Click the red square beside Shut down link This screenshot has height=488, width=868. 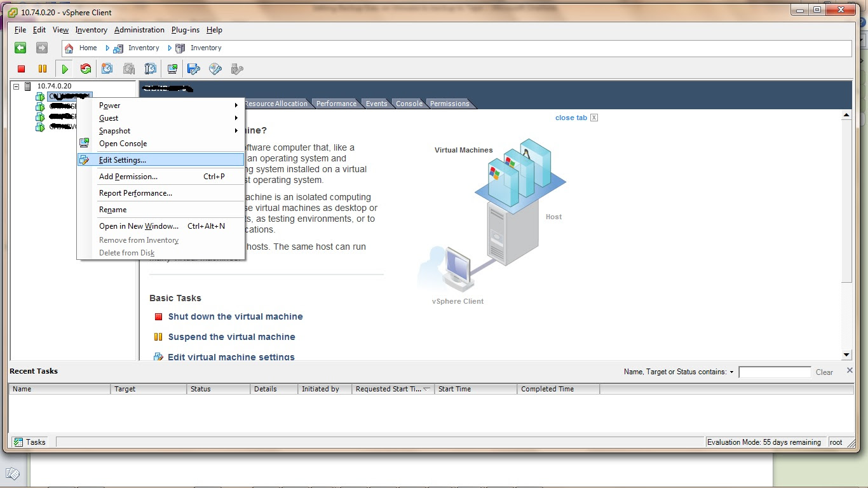click(158, 316)
